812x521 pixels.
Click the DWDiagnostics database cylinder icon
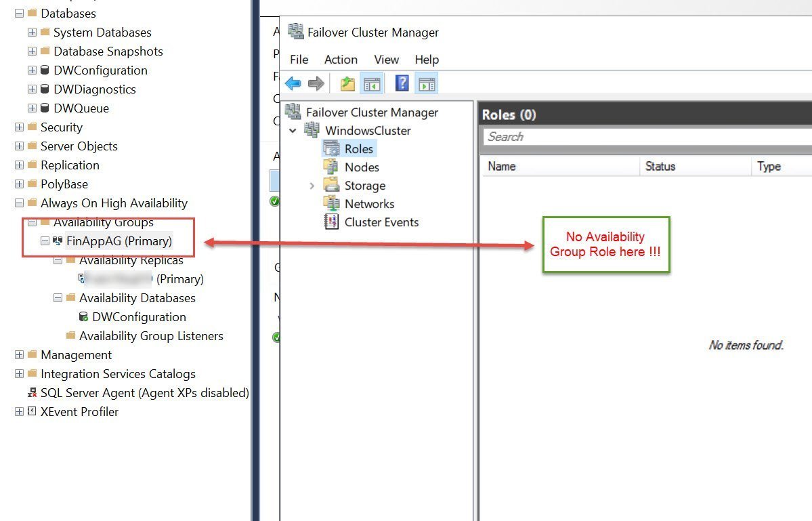[45, 89]
